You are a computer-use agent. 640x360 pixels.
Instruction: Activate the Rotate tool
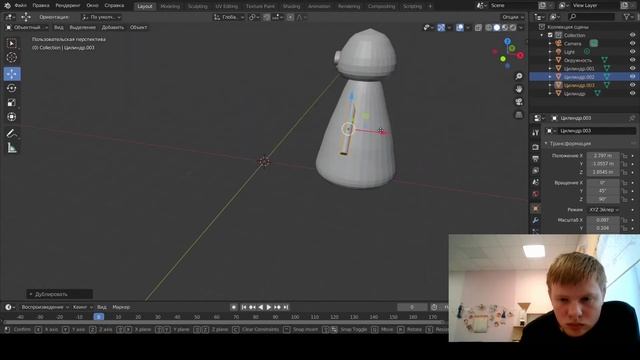(11, 88)
